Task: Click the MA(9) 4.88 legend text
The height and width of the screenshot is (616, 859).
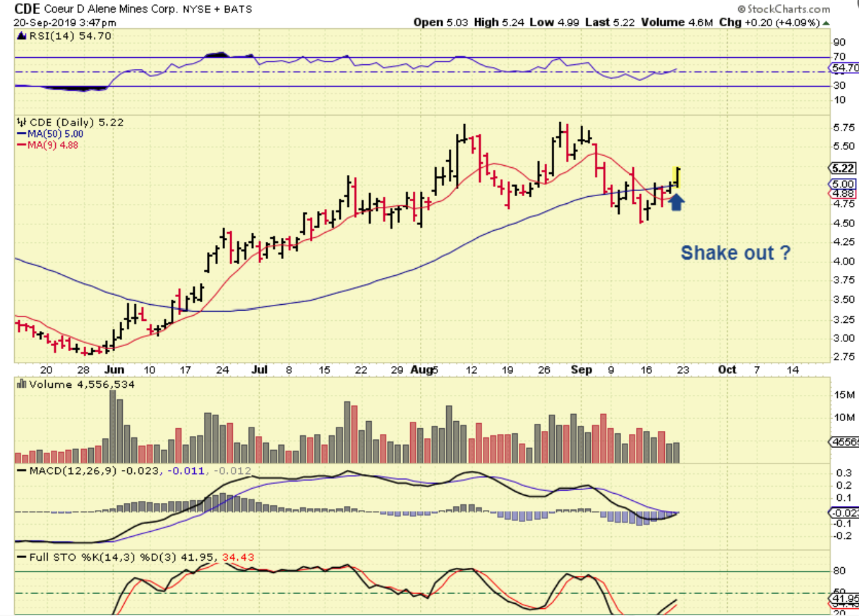Action: pyautogui.click(x=53, y=145)
